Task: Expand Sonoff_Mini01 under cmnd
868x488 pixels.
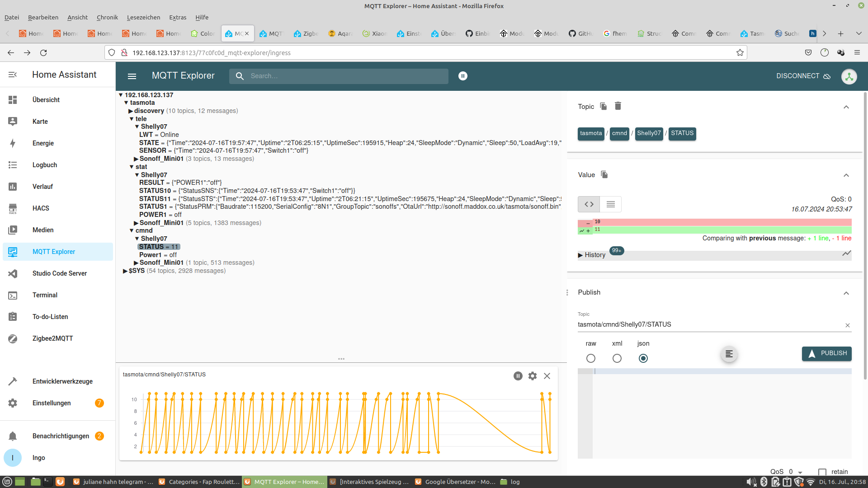Action: (x=136, y=263)
